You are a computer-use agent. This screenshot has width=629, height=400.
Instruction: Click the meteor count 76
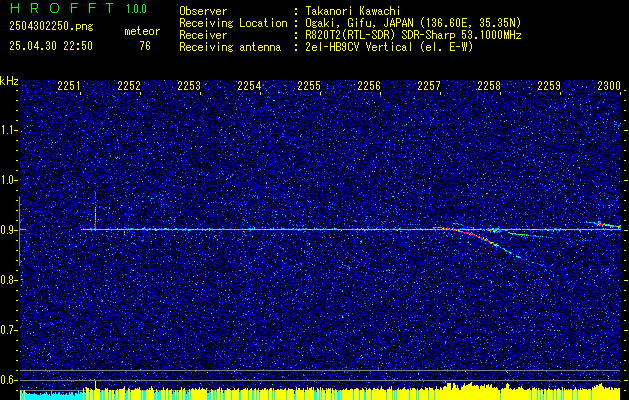pyautogui.click(x=145, y=46)
